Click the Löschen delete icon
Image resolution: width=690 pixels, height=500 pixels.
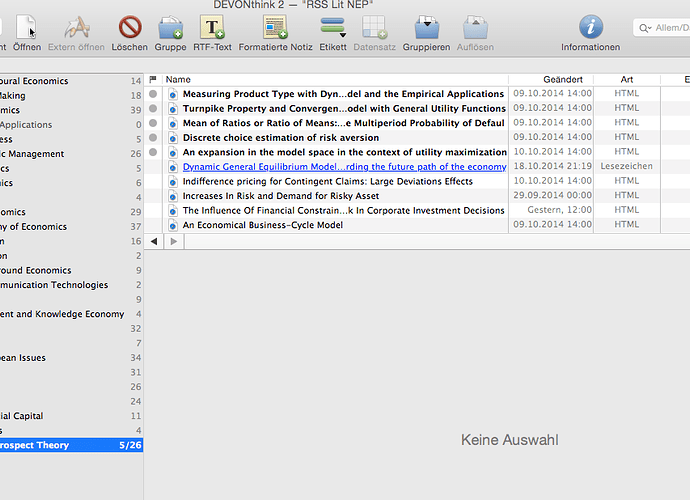tap(130, 27)
